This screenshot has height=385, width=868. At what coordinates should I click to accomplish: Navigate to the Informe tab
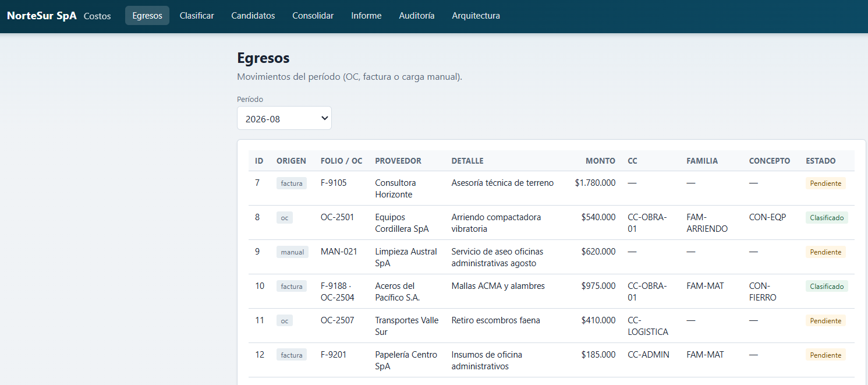click(366, 16)
